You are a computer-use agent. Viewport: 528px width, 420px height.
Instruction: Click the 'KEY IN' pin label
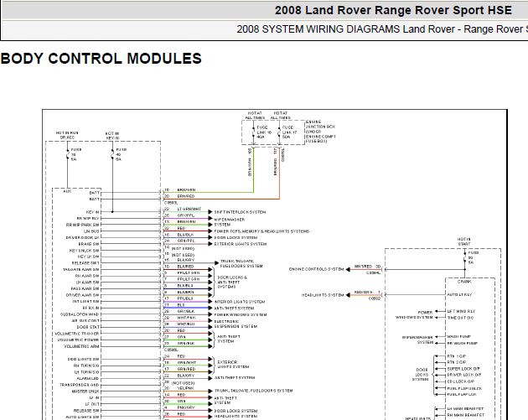[x=93, y=212]
